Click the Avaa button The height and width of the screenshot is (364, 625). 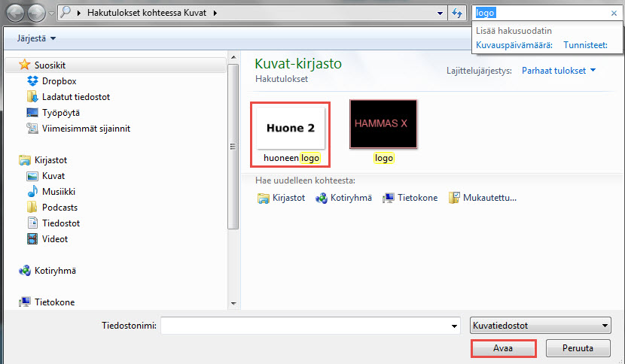503,348
